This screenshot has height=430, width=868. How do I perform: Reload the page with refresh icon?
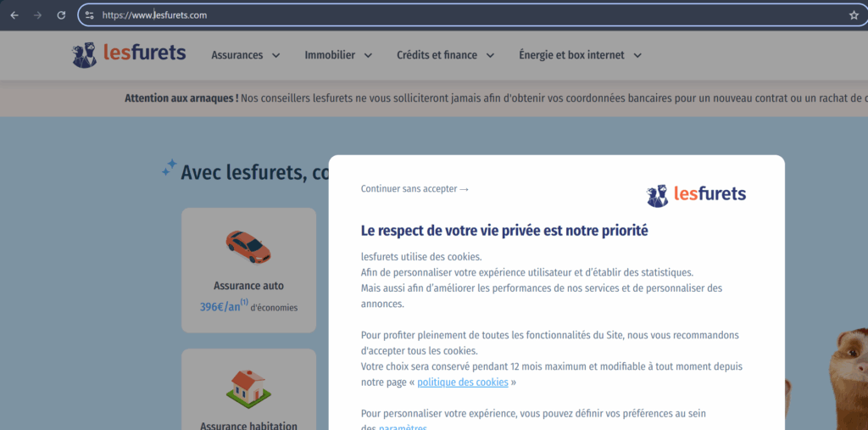click(61, 15)
